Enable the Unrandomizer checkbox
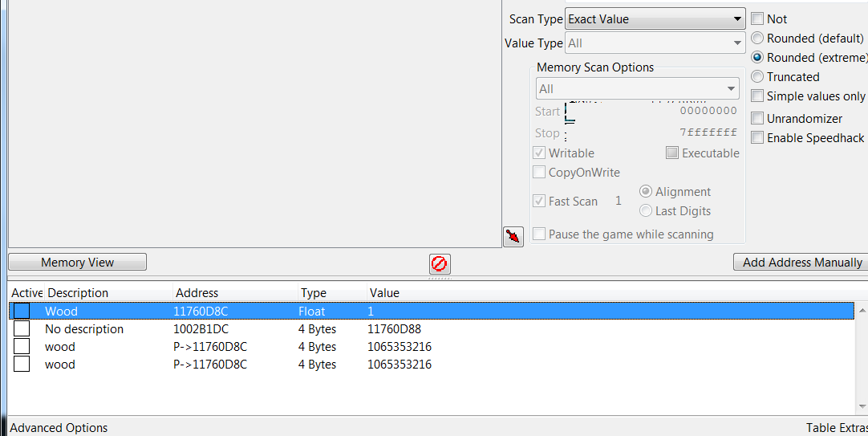The image size is (868, 436). coord(757,119)
